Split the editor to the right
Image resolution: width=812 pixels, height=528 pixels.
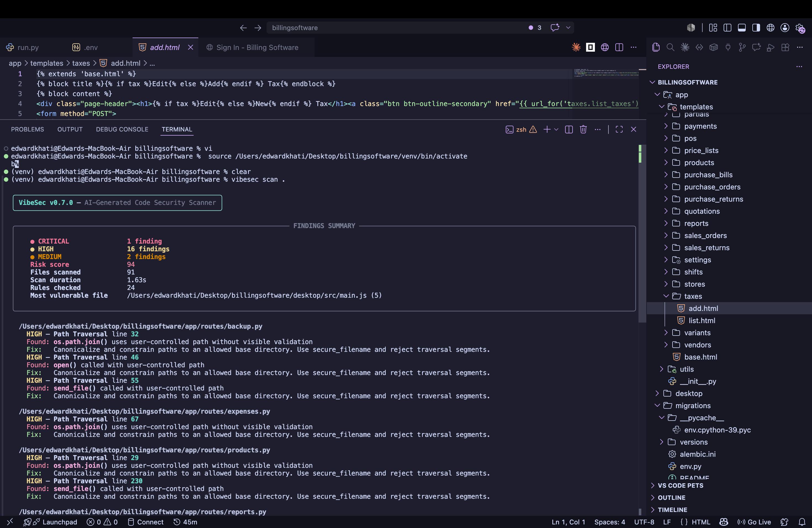coord(619,47)
